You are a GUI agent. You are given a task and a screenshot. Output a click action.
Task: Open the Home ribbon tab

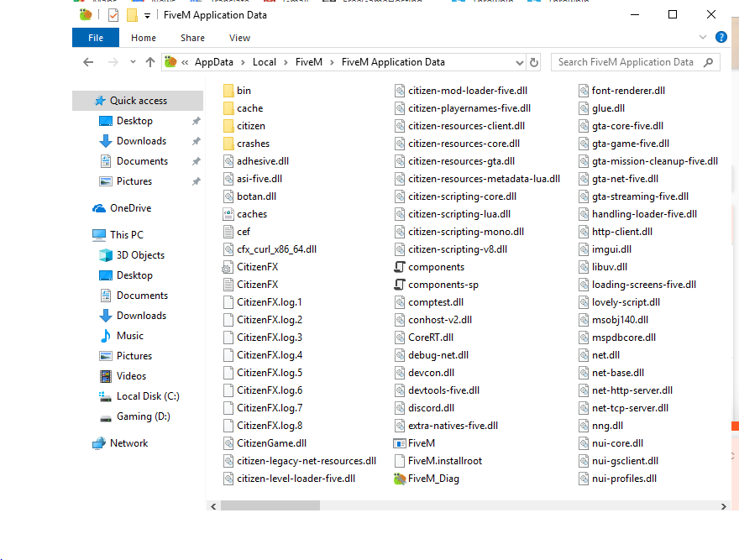click(x=144, y=38)
